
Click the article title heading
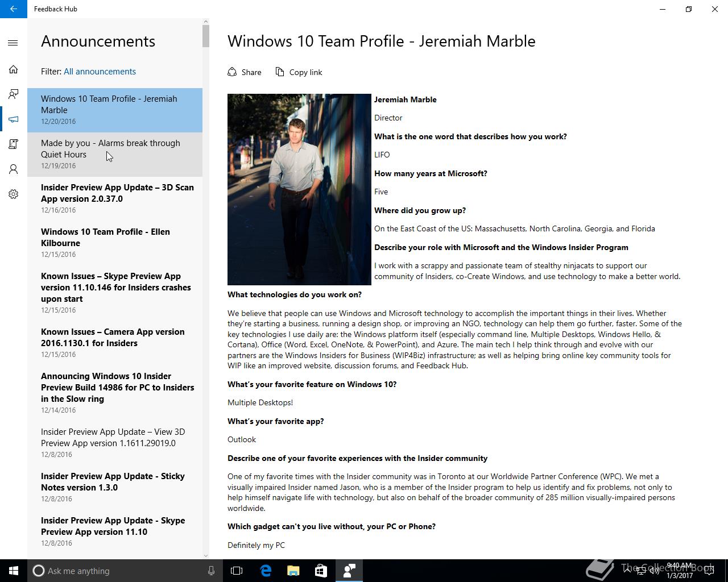[x=382, y=41]
